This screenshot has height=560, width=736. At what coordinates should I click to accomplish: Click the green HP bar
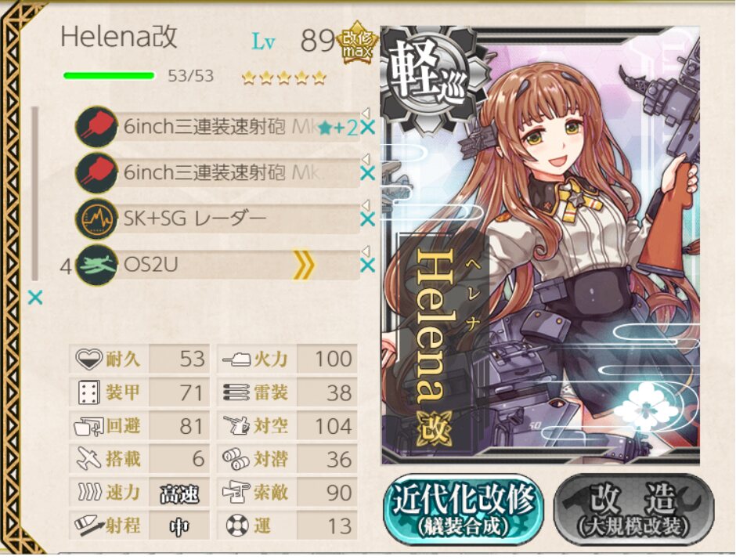pos(109,75)
